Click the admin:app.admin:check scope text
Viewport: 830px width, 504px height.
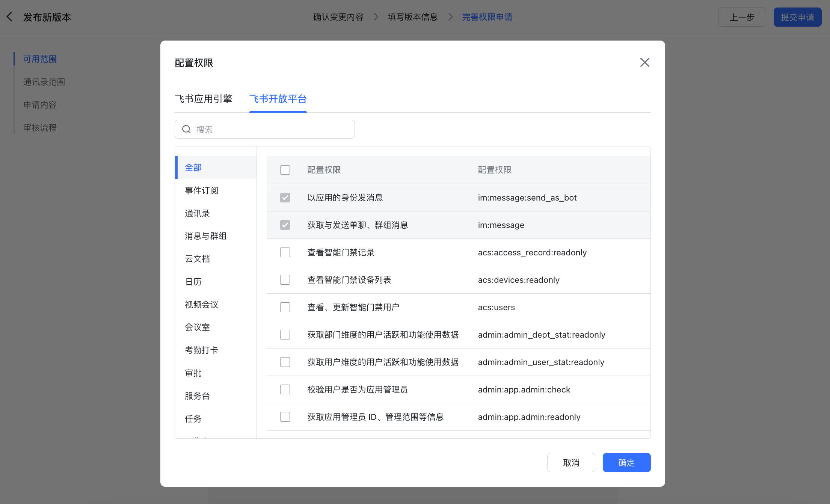[524, 389]
